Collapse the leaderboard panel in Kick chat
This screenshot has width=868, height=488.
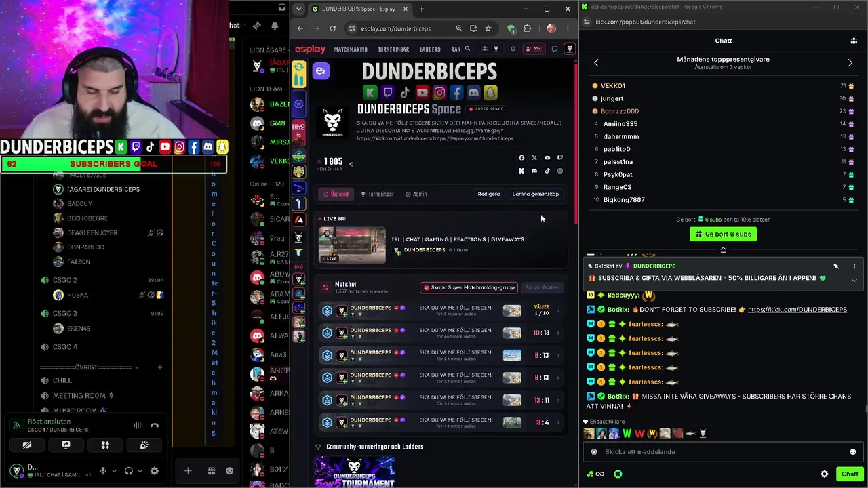(x=723, y=251)
